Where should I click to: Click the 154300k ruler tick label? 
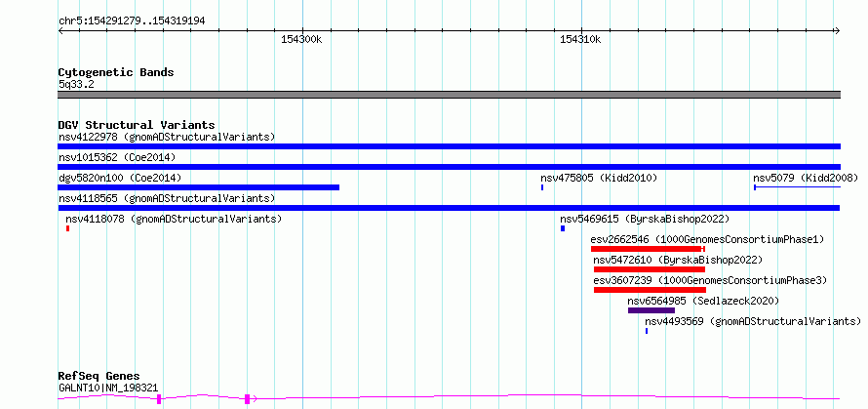[x=301, y=39]
